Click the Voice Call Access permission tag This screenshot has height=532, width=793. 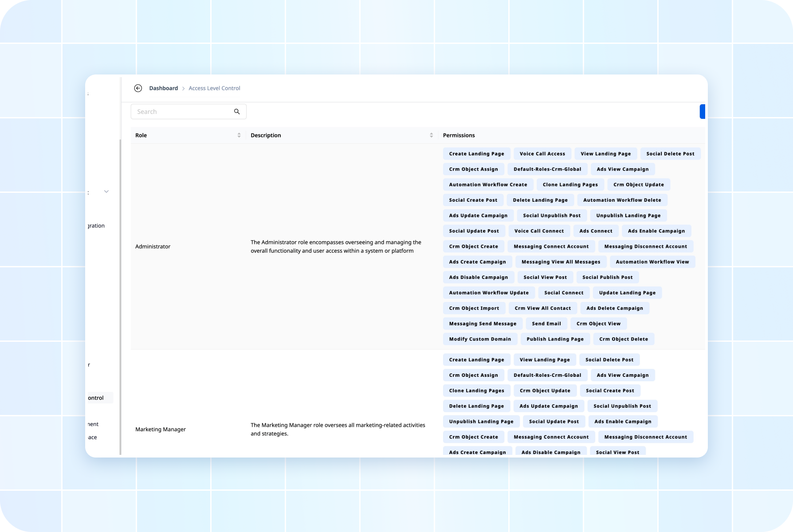[542, 154]
